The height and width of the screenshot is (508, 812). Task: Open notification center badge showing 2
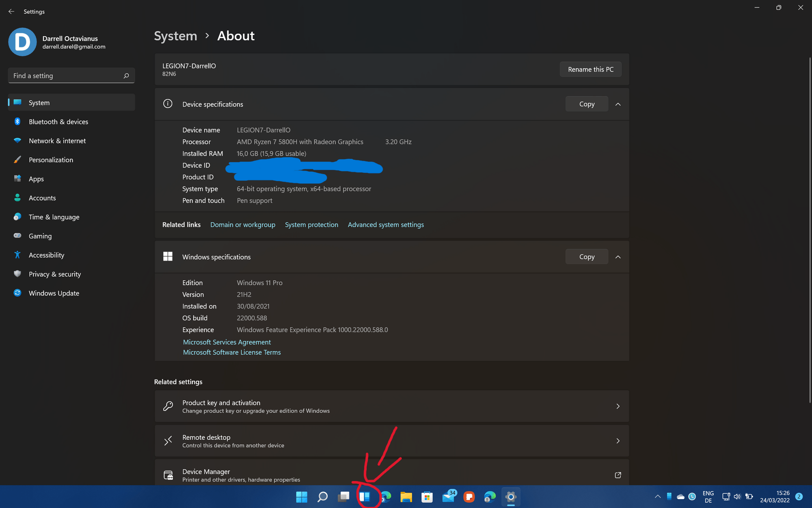(x=799, y=497)
